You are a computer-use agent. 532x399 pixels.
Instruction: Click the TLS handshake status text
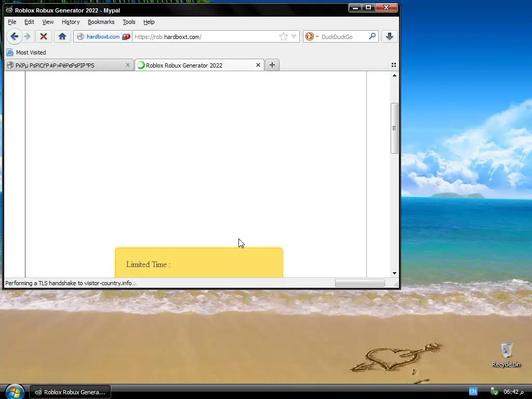coord(71,283)
